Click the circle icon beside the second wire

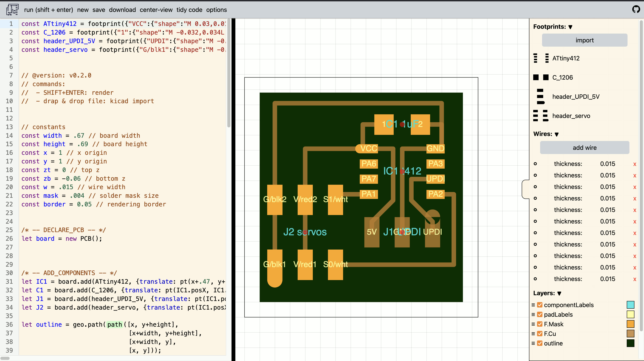click(x=536, y=175)
